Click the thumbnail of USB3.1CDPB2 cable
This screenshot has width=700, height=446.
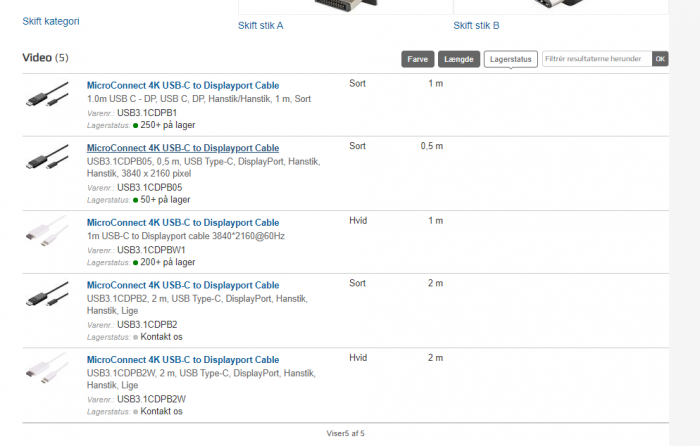click(x=47, y=294)
